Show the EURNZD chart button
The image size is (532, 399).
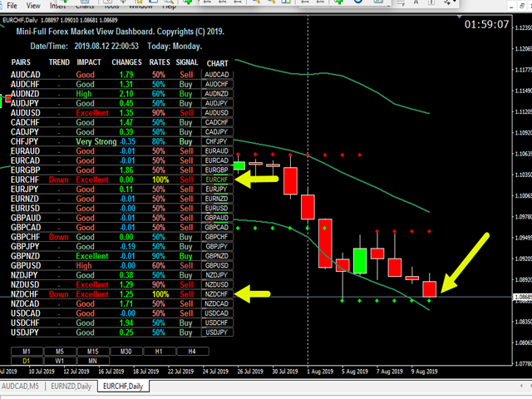pos(217,199)
